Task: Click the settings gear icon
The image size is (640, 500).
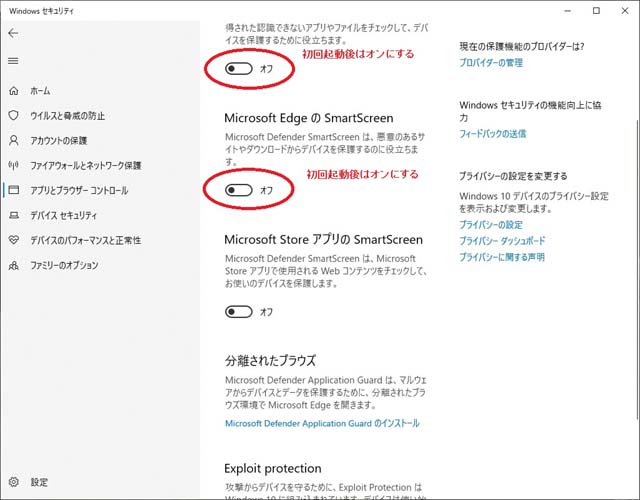Action: pos(13,482)
